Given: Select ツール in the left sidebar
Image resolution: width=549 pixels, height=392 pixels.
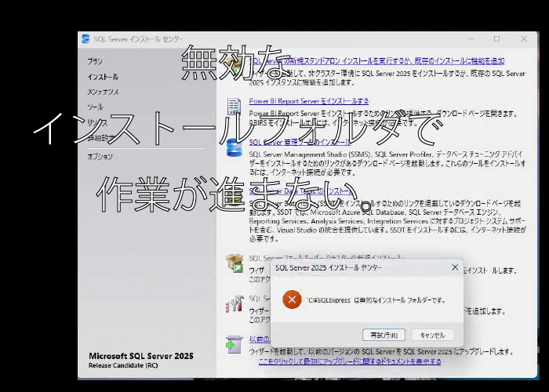Looking at the screenshot, I should tap(95, 107).
